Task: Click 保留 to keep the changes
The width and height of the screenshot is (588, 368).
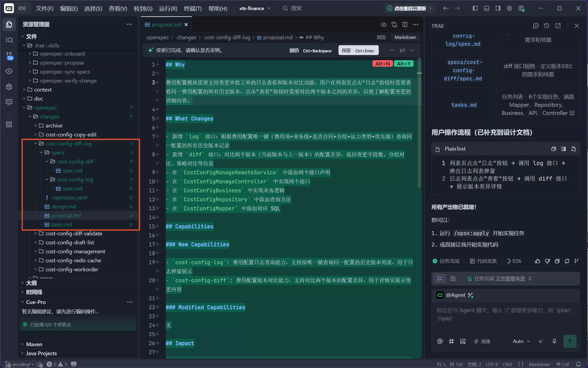Action: (x=358, y=50)
